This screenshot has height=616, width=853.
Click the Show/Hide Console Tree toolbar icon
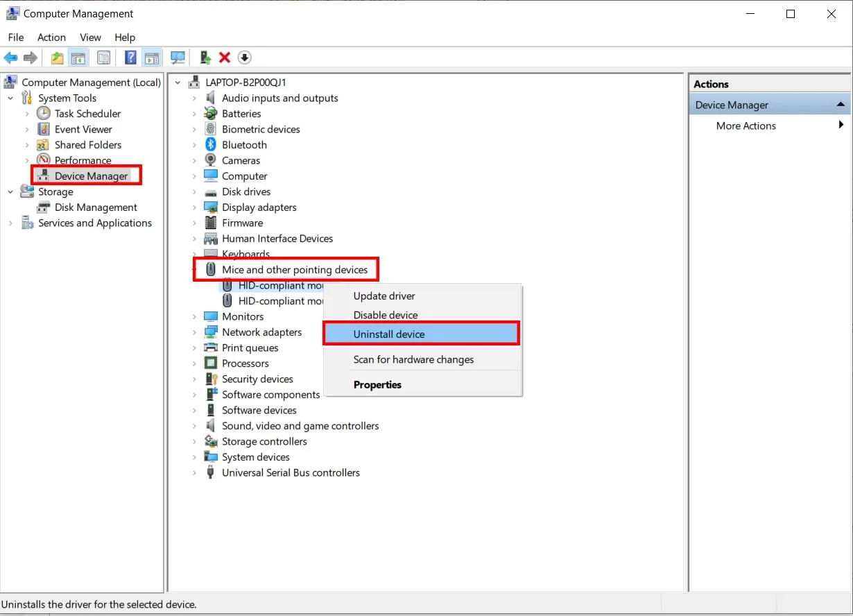(78, 57)
